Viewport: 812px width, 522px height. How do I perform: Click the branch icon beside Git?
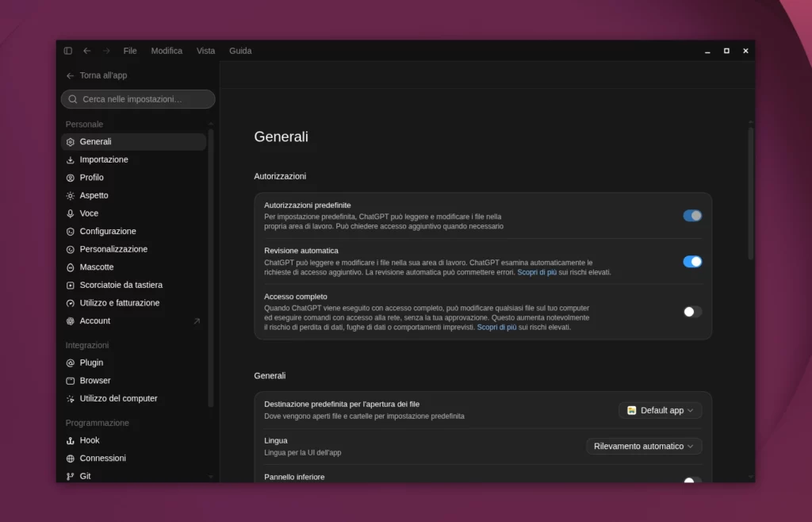coord(71,477)
